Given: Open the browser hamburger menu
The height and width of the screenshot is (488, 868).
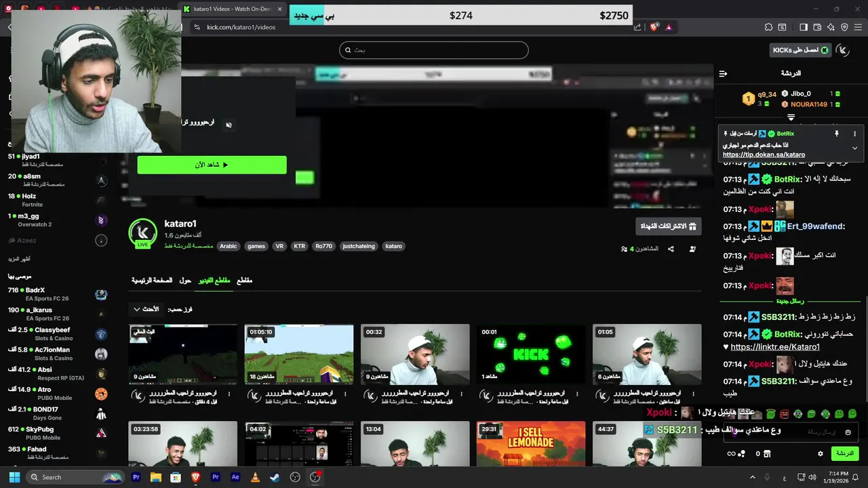Looking at the screenshot, I should pos(859,27).
